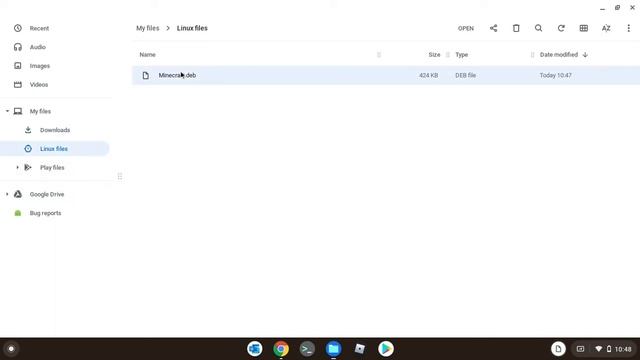This screenshot has width=640, height=360.
Task: Close the Files window
Action: (x=632, y=8)
